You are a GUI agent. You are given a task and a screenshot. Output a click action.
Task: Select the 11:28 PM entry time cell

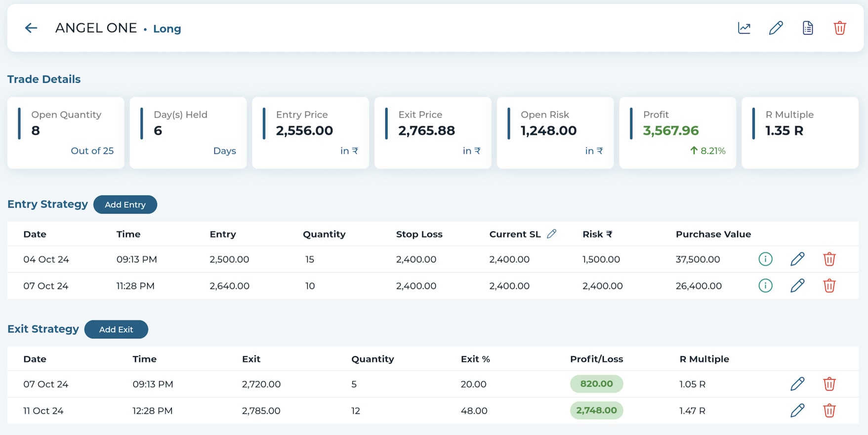135,286
